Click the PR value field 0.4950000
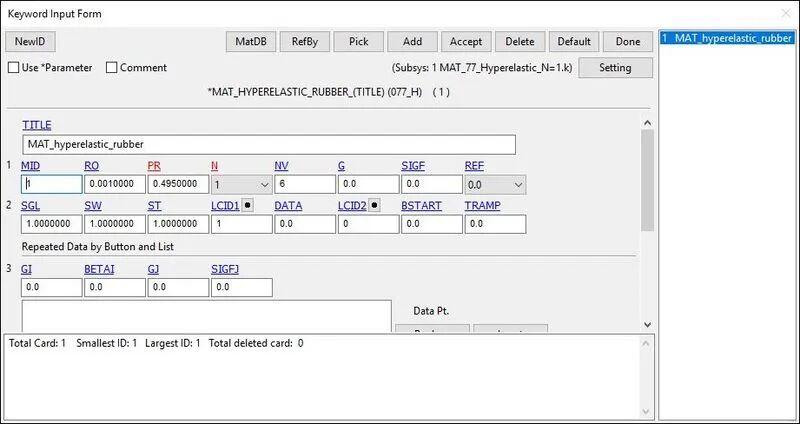This screenshot has height=424, width=800. point(178,185)
